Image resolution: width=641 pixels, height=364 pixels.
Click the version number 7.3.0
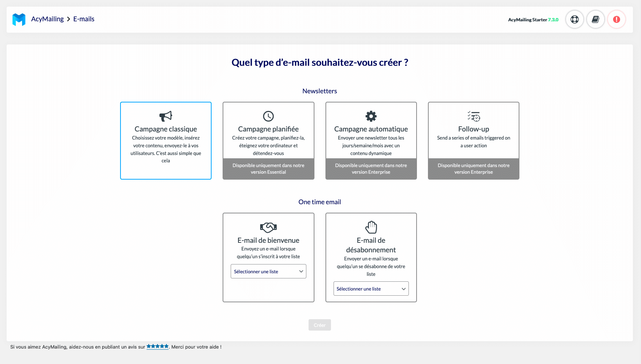553,20
